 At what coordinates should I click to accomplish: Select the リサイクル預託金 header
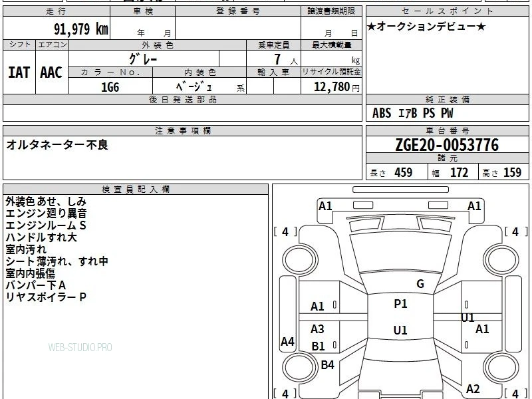coord(331,72)
